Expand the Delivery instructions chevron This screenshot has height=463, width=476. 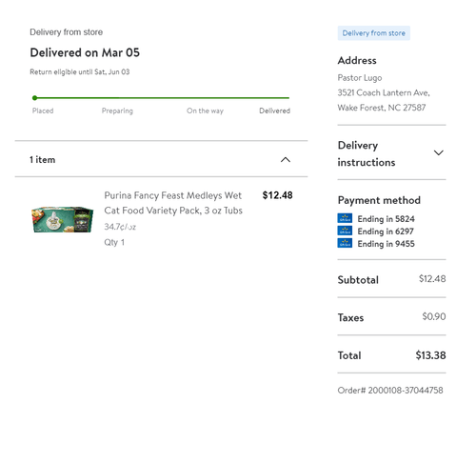point(438,153)
